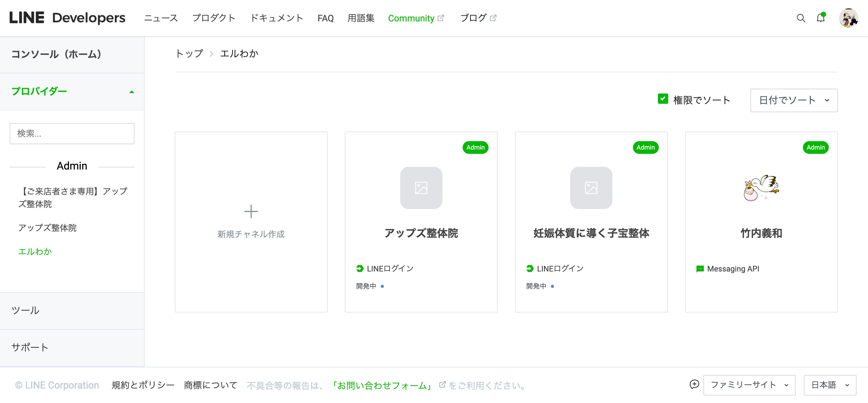Image resolution: width=868 pixels, height=403 pixels.
Task: Toggle the 権限でソート checkbox
Action: (662, 99)
